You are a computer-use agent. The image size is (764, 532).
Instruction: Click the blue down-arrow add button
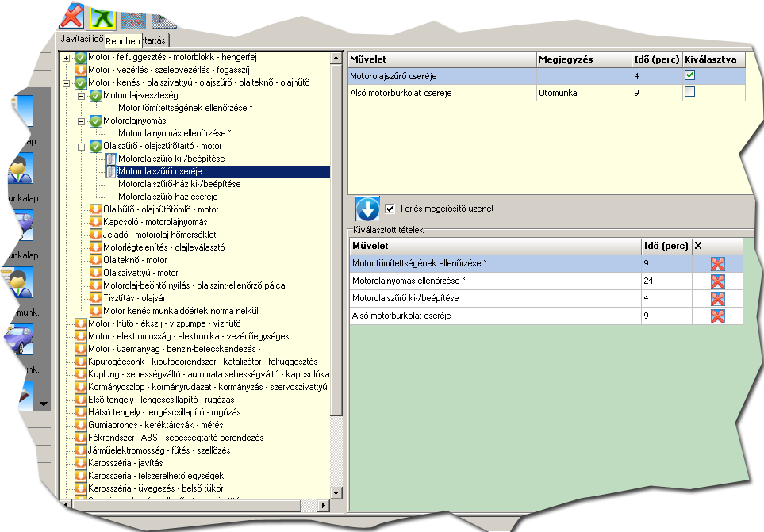coord(367,209)
